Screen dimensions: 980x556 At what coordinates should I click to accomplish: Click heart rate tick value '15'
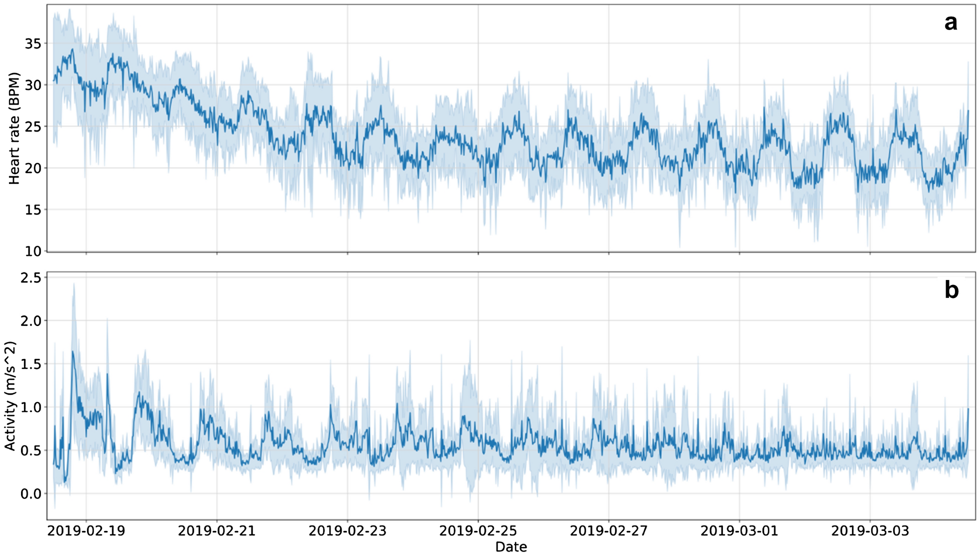33,210
